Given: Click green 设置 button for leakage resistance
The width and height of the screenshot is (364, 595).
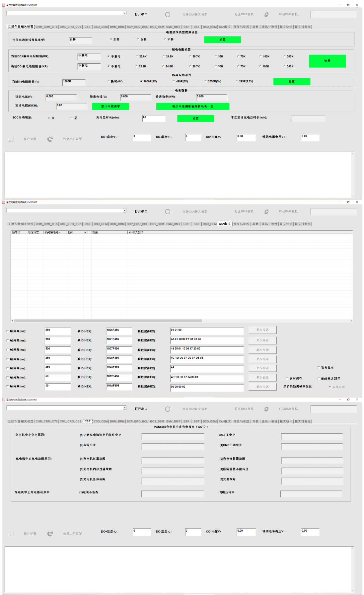Looking at the screenshot, I should [327, 61].
